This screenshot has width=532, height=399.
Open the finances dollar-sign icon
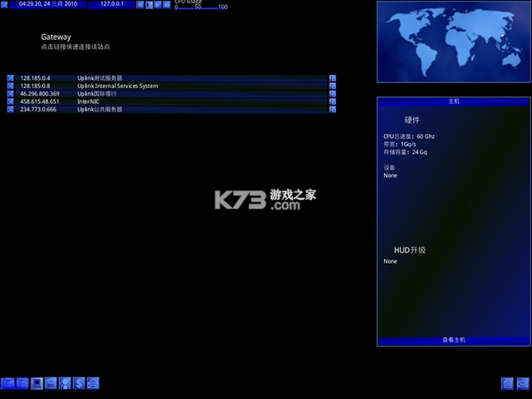(79, 383)
